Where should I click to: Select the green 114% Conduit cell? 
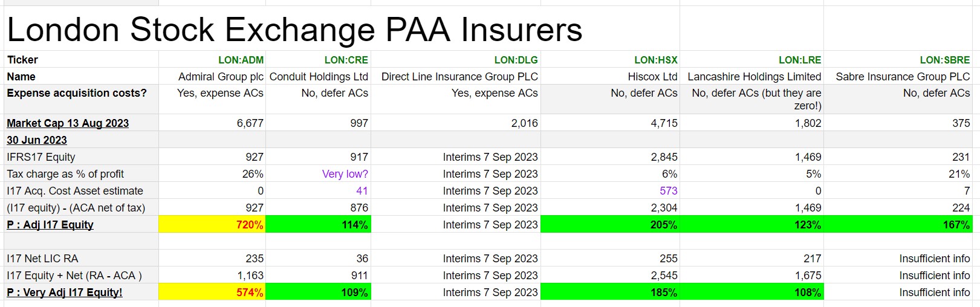[318, 225]
